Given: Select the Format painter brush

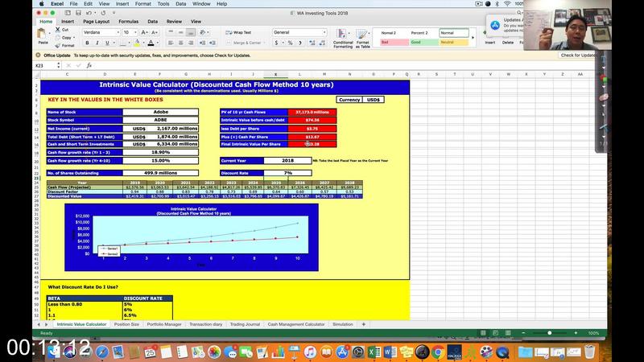Looking at the screenshot, I should (x=58, y=45).
